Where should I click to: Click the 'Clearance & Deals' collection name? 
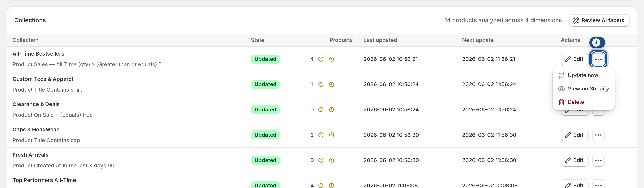(36, 104)
